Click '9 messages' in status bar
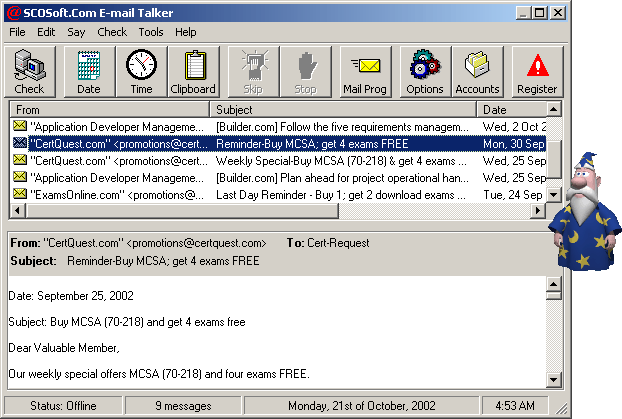Screen dimensions: 622x419 pyautogui.click(x=183, y=406)
